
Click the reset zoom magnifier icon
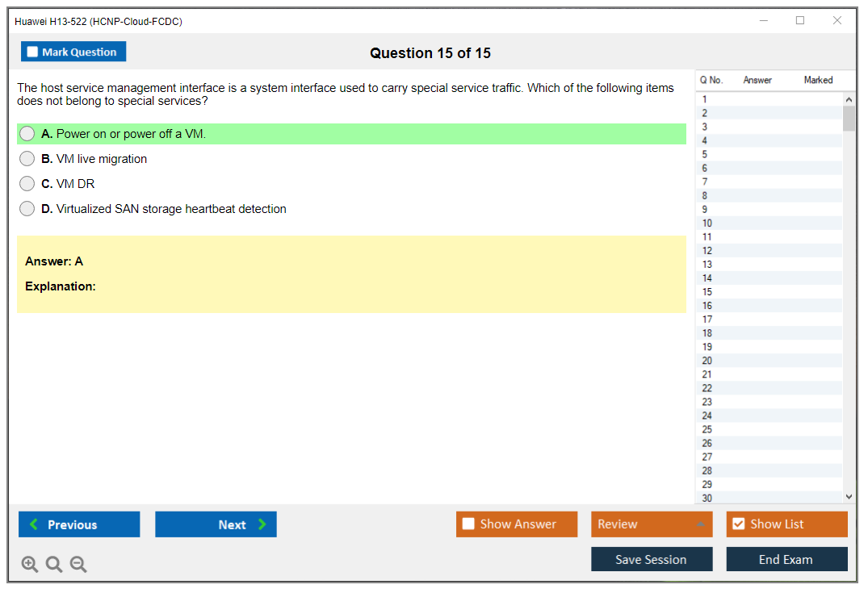point(54,565)
